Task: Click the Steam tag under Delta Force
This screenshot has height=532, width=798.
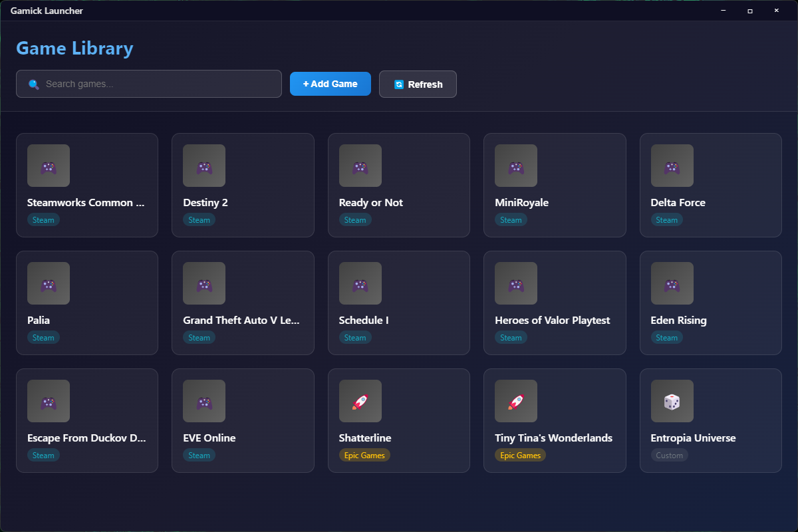Action: click(x=667, y=220)
